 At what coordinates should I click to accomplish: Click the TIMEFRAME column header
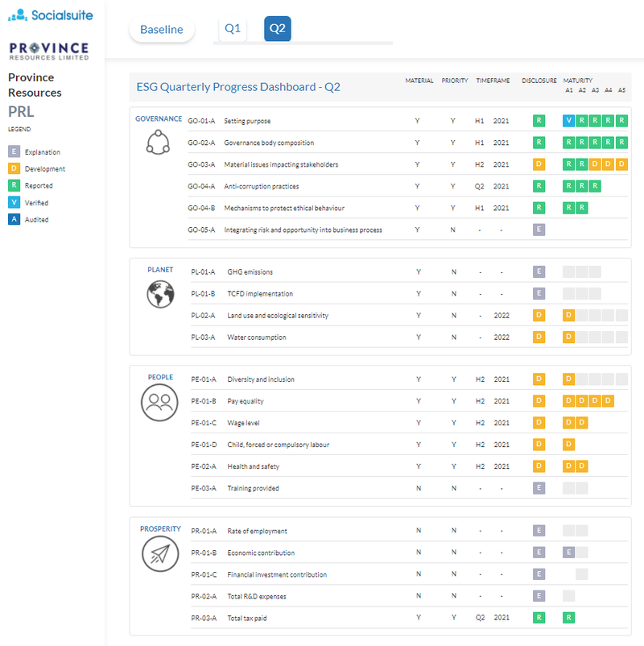pos(493,81)
